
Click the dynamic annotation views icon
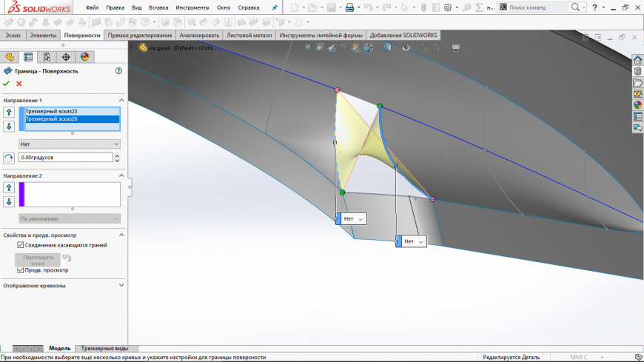pos(355,48)
